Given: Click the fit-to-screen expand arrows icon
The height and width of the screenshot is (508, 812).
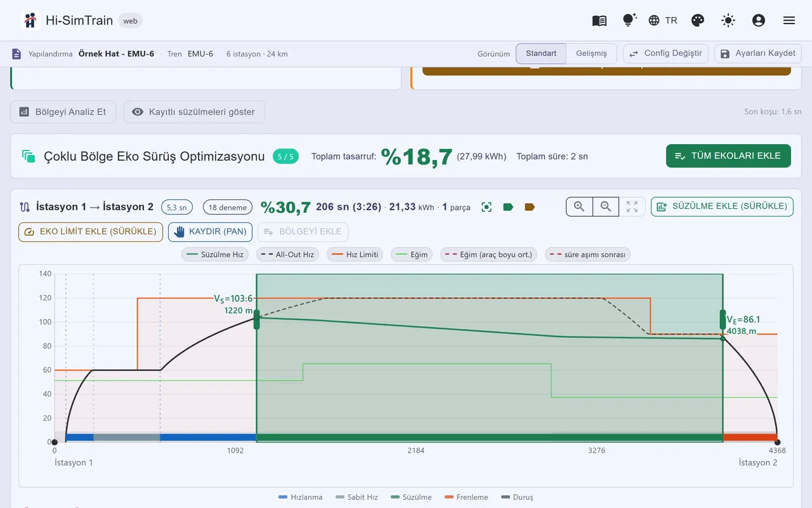Looking at the screenshot, I should tap(632, 206).
